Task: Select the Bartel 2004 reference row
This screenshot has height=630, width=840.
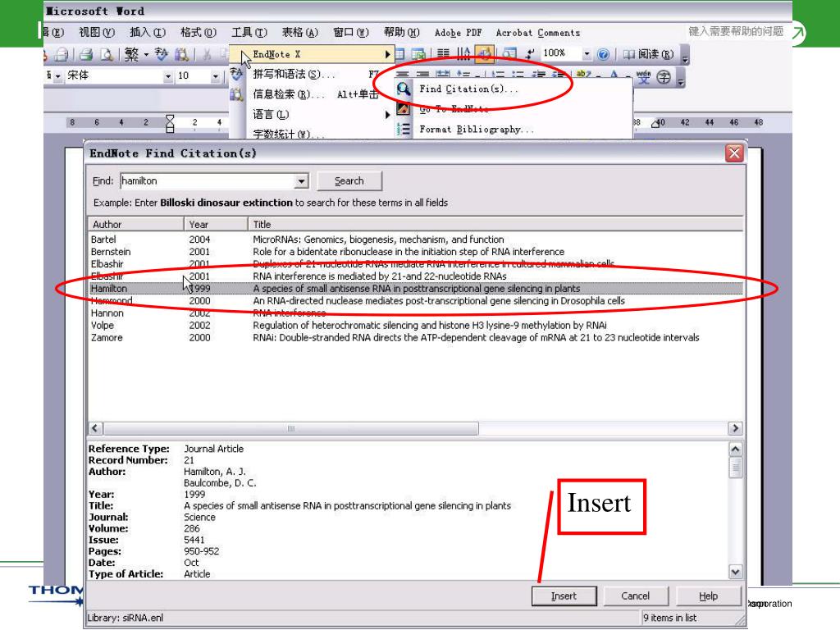Action: [416, 240]
